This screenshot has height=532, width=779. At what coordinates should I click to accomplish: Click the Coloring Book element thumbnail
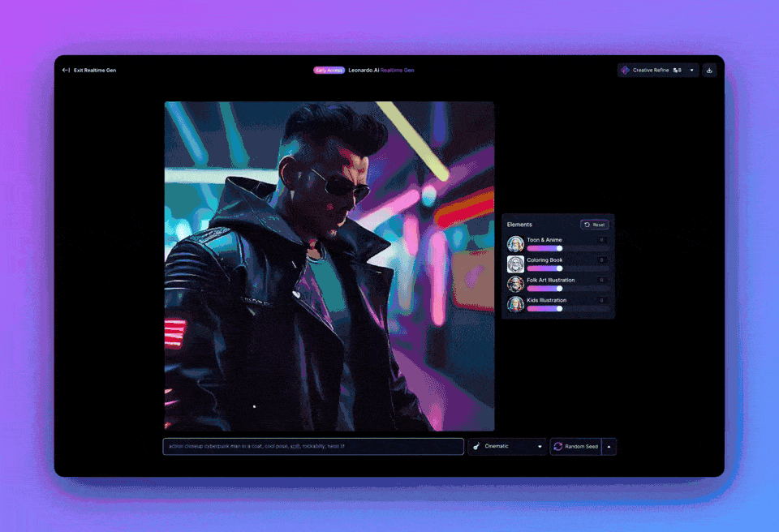(x=515, y=264)
